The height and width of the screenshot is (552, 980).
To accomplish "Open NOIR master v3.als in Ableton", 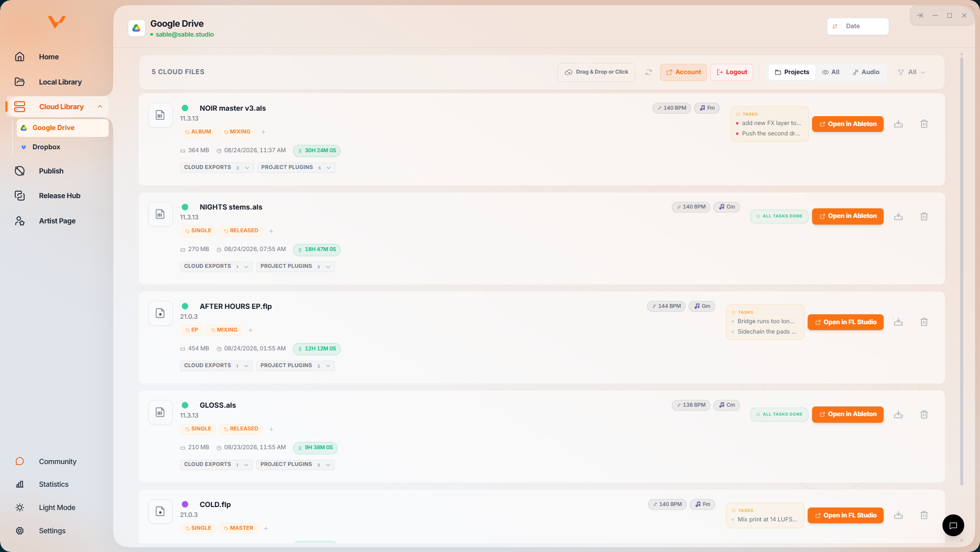I will click(848, 124).
